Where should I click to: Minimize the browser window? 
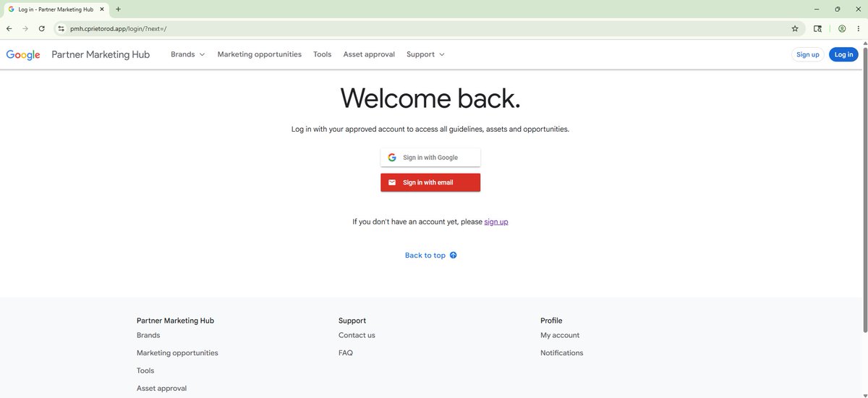817,9
